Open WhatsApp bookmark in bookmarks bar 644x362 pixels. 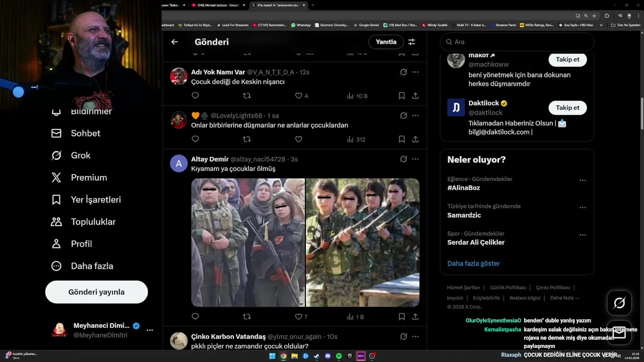(x=301, y=25)
